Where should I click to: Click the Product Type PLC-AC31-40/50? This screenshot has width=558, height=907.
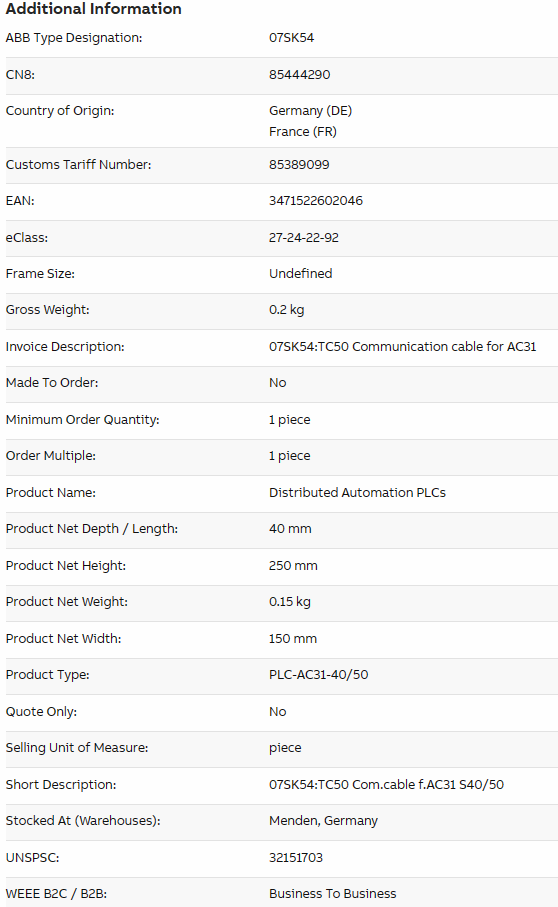[x=319, y=674]
